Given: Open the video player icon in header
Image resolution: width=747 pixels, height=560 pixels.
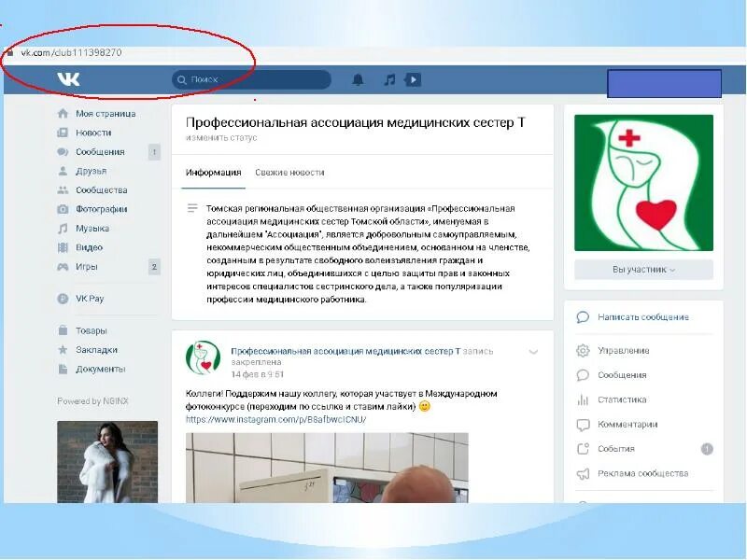Looking at the screenshot, I should pos(413,79).
